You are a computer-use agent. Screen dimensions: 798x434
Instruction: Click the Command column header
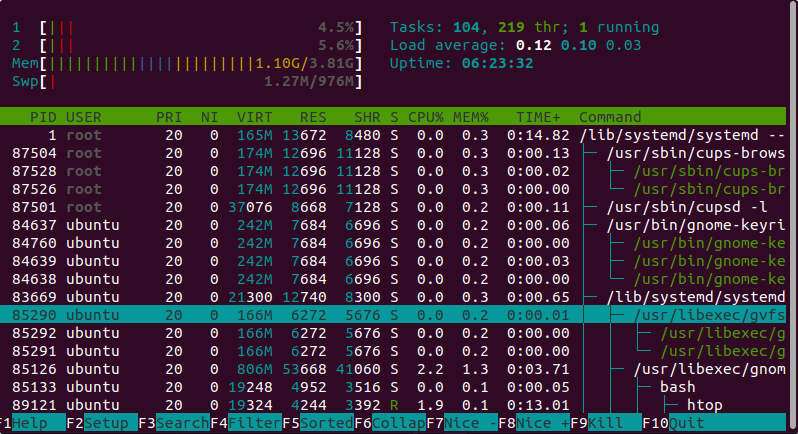click(610, 118)
